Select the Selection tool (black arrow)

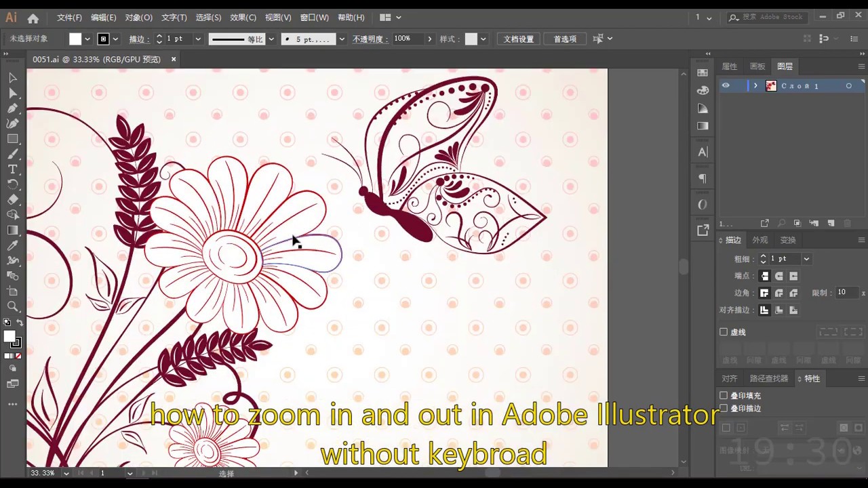click(13, 78)
